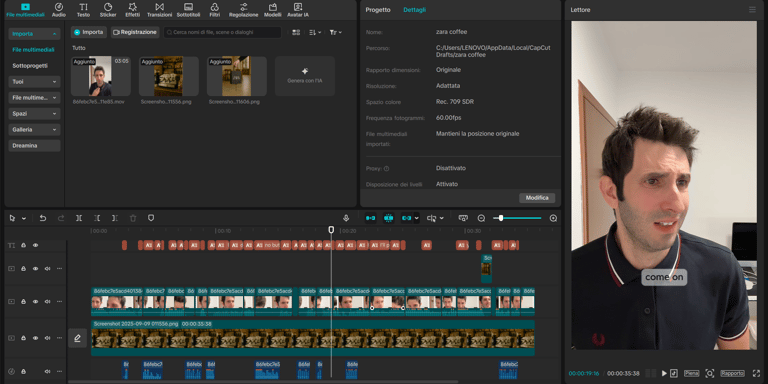The height and width of the screenshot is (384, 768).
Task: Open the Regolazione adjustment tab
Action: click(243, 10)
